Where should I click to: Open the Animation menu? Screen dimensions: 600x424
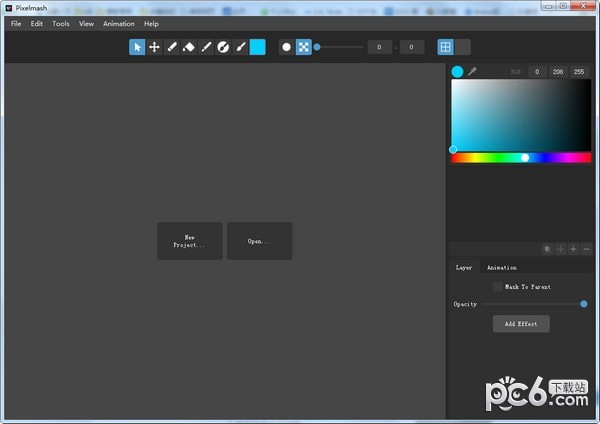[118, 24]
